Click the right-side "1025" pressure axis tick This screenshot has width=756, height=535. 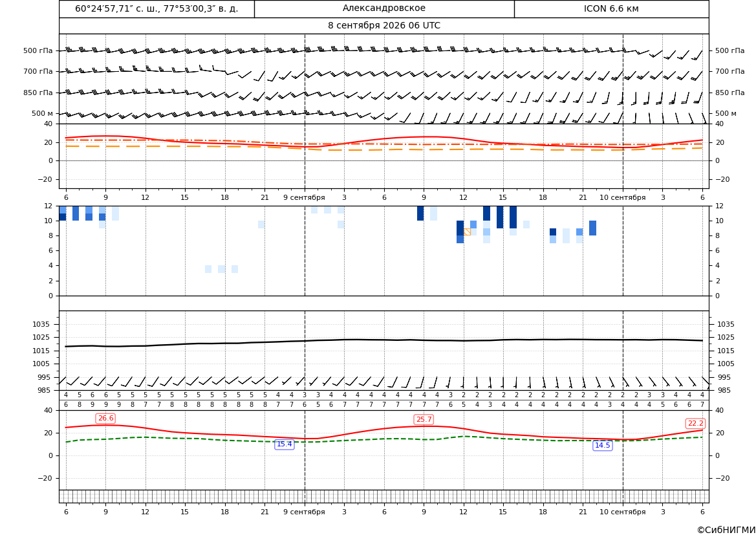(x=726, y=337)
